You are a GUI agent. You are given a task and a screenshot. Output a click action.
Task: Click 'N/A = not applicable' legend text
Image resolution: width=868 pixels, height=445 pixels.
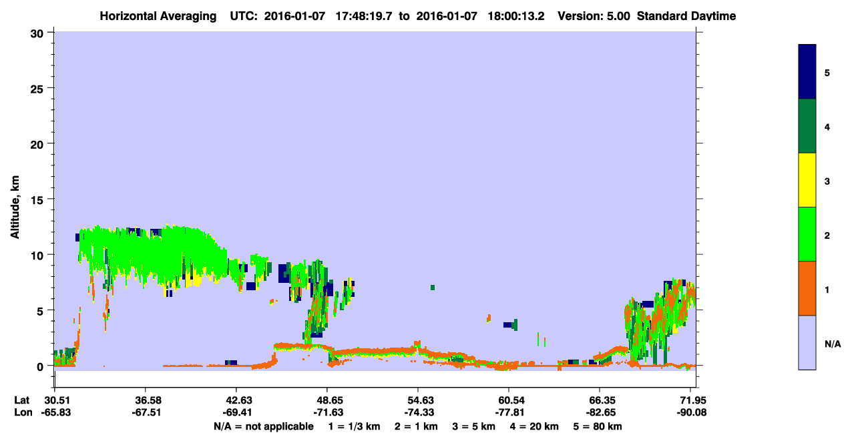pyautogui.click(x=263, y=426)
